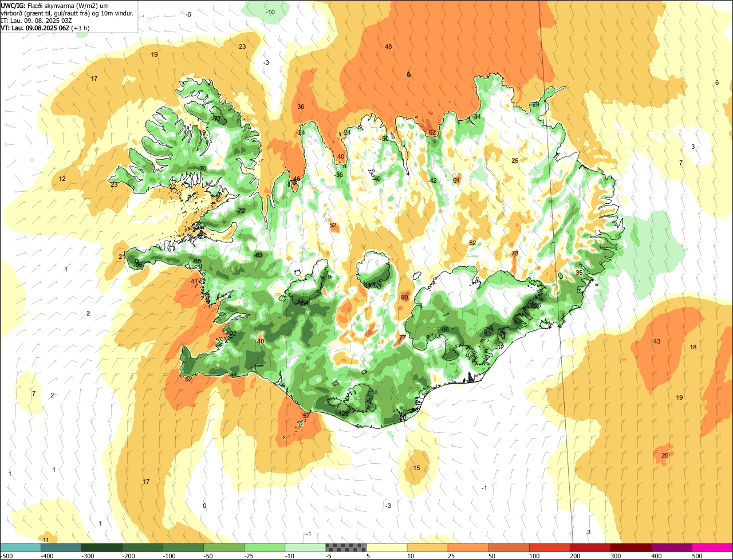733x560 pixels.
Task: Click flux value '-65' on Snæfellsnes
Action: pyautogui.click(x=197, y=261)
